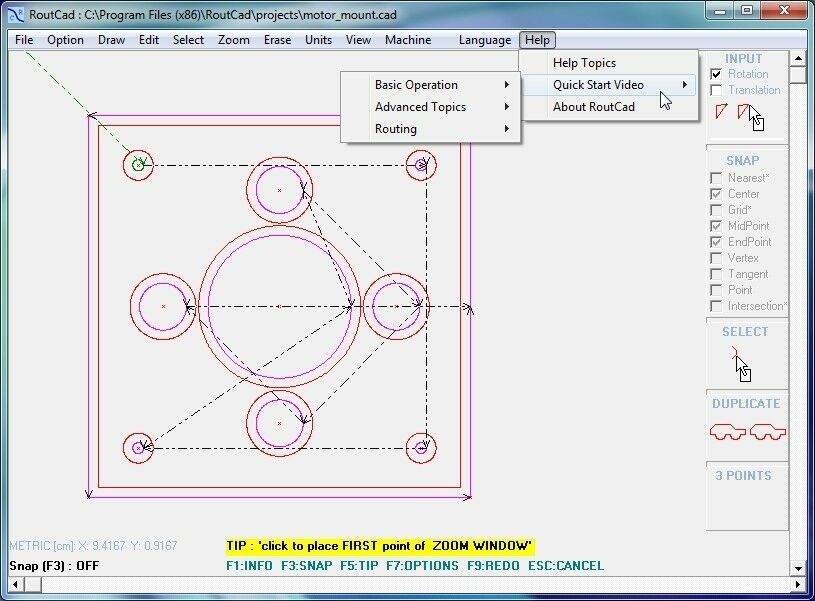Screen dimensions: 815x601
Task: Enable the Tangent snap checkbox
Action: pyautogui.click(x=716, y=275)
